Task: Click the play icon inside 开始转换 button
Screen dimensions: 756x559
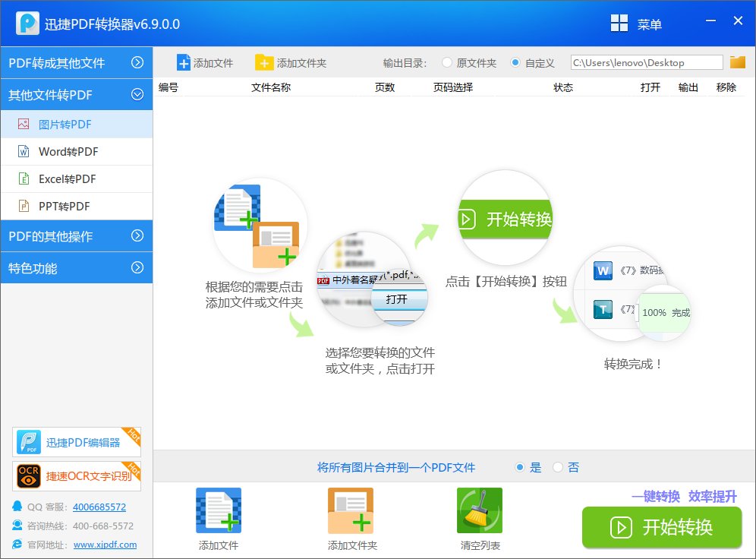Action: tap(621, 527)
